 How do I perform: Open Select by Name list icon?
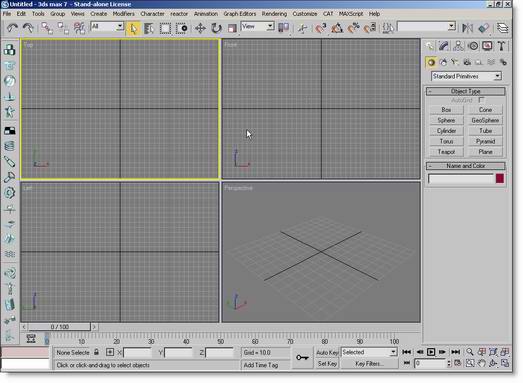149,28
